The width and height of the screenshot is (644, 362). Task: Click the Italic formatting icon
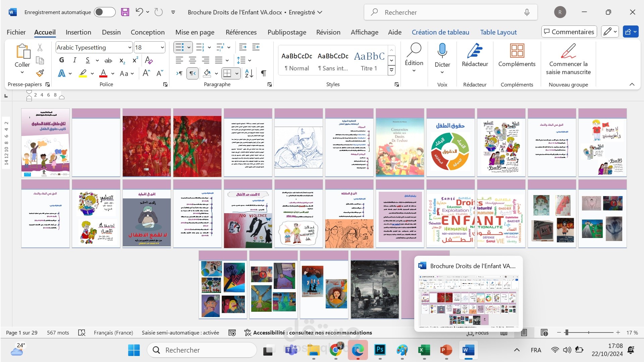(74, 60)
